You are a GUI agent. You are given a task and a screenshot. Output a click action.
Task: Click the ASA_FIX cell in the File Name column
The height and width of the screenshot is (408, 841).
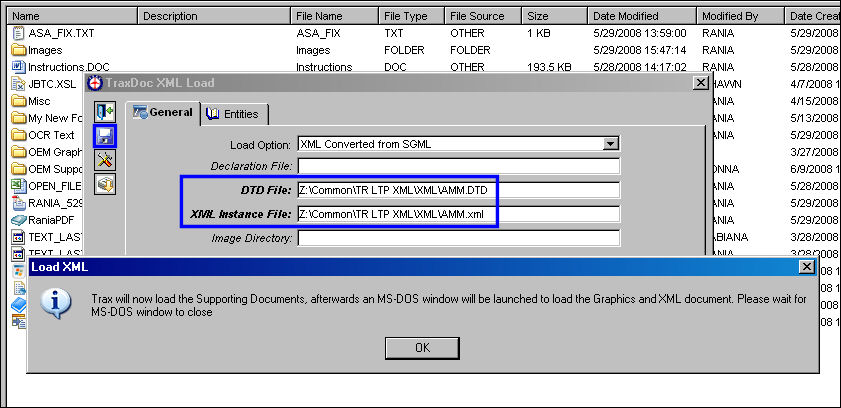tap(318, 33)
